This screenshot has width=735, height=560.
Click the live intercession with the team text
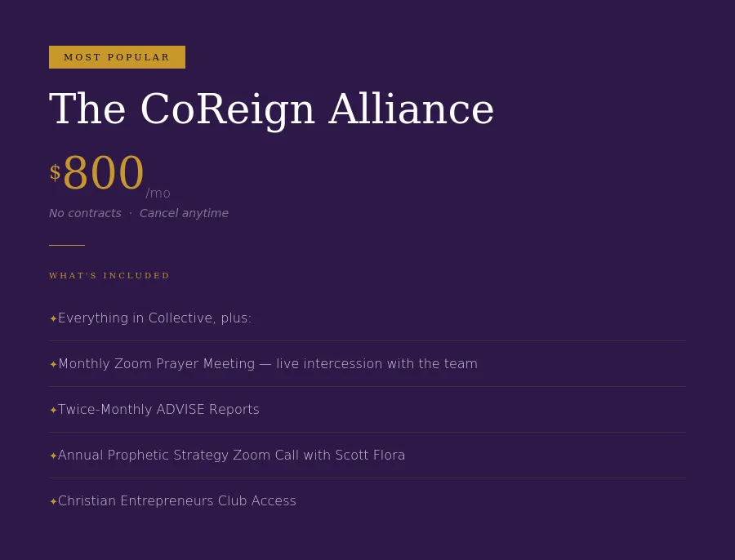point(376,363)
